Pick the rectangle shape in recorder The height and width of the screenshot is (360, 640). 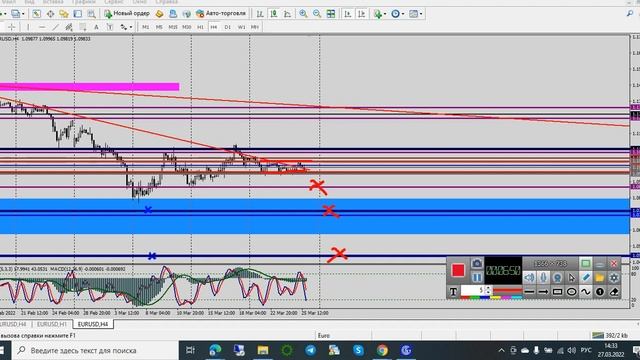pos(557,292)
